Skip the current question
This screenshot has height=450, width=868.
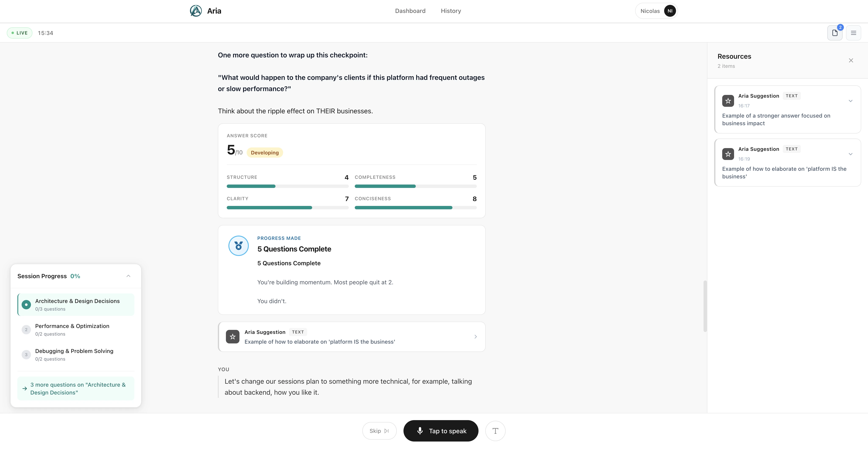point(379,431)
